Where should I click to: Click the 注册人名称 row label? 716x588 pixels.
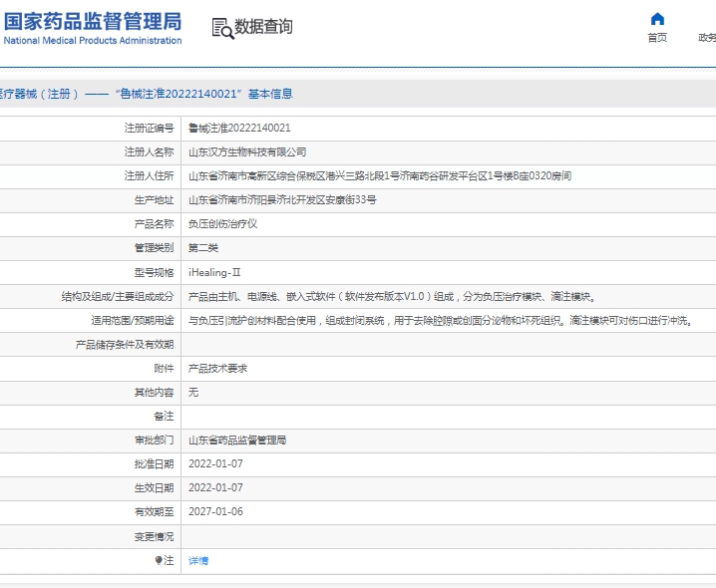coord(149,152)
